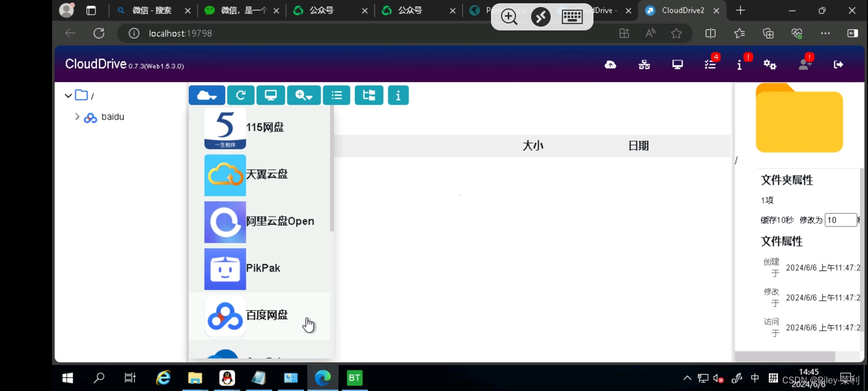
Task: Click the refresh button in file toolbar
Action: click(x=240, y=96)
